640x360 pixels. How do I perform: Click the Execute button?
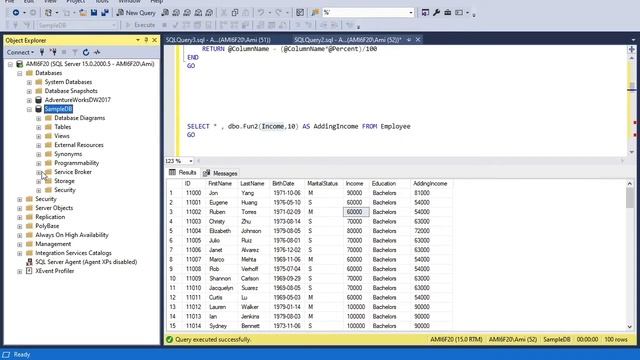tap(140, 25)
